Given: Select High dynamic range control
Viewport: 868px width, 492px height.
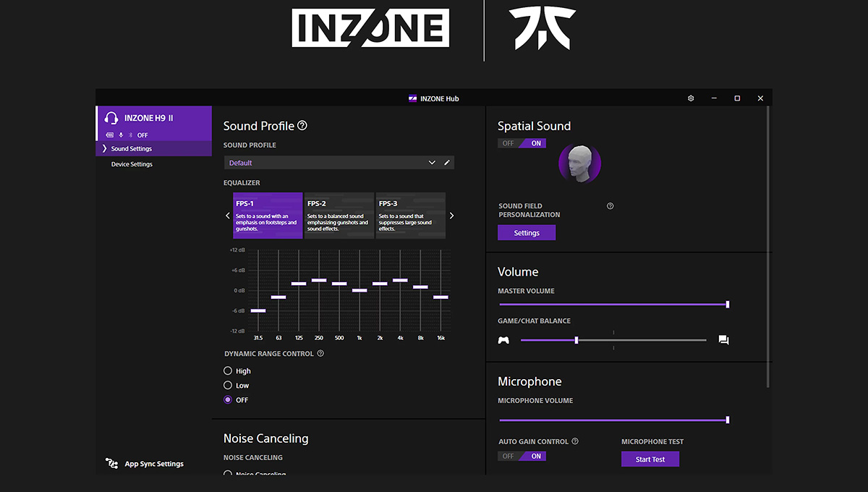Looking at the screenshot, I should [228, 370].
